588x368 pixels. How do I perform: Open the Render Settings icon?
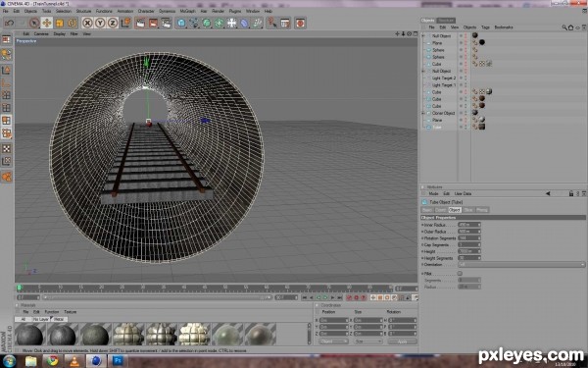[167, 23]
